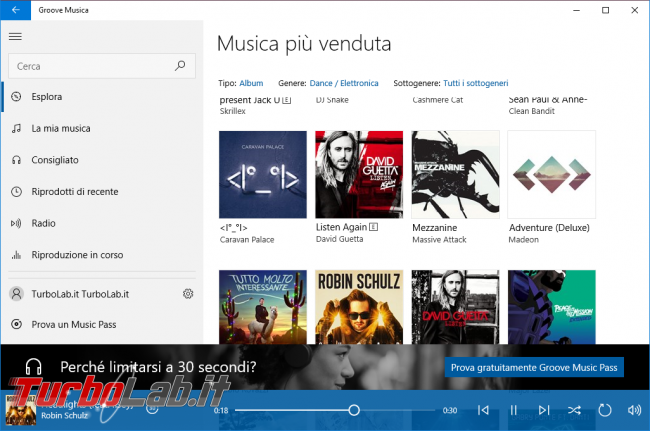The height and width of the screenshot is (431, 650).
Task: Open the Esplora section
Action: coord(102,97)
